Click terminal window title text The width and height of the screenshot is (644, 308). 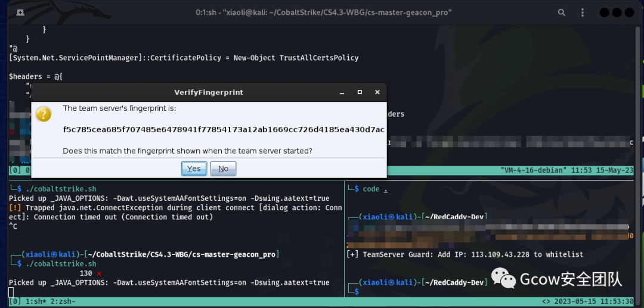tap(324, 13)
